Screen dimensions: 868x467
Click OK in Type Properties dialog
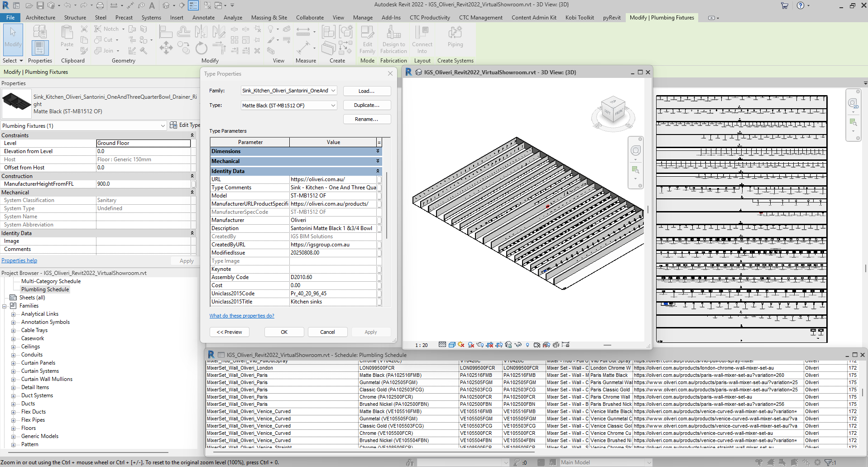[284, 332]
